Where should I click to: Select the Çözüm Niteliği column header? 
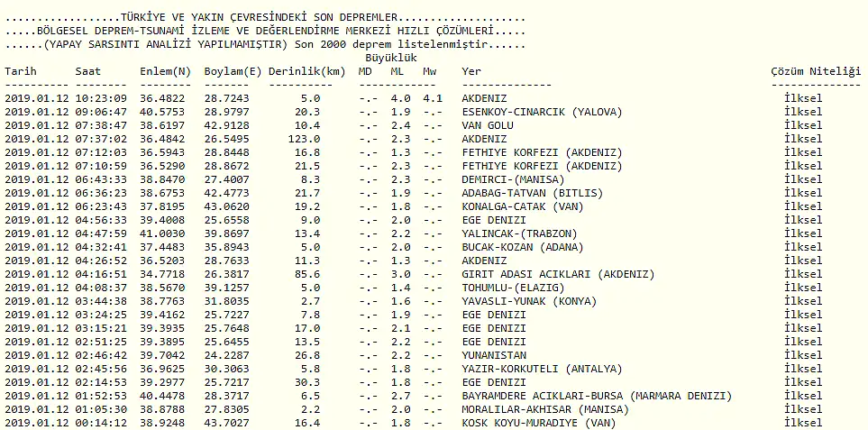[x=810, y=71]
